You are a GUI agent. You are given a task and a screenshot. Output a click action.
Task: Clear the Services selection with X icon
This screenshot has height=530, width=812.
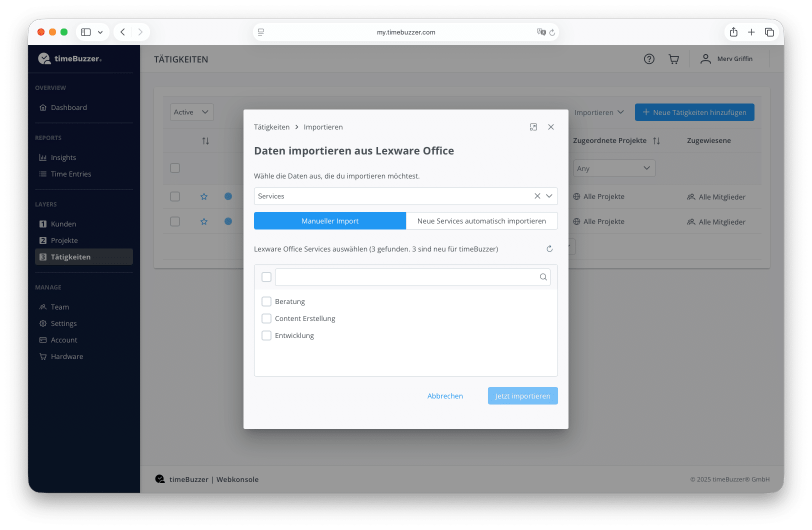[x=537, y=196]
